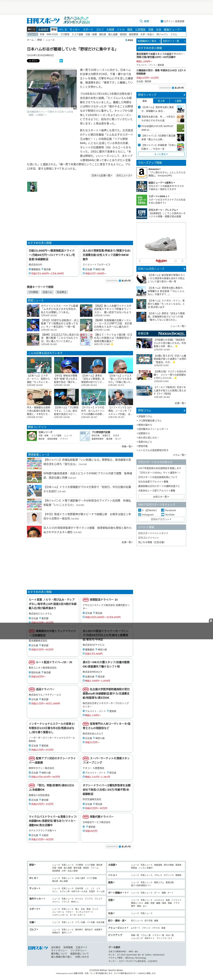Open the 会員限定 nav item
The image size is (213, 980).
43,29
